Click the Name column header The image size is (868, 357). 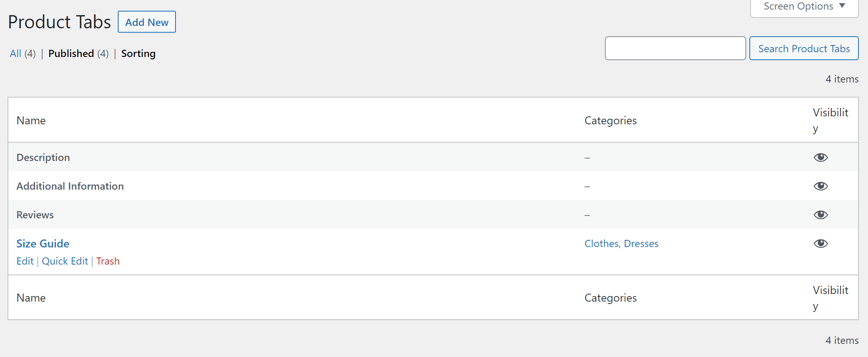[x=31, y=120]
